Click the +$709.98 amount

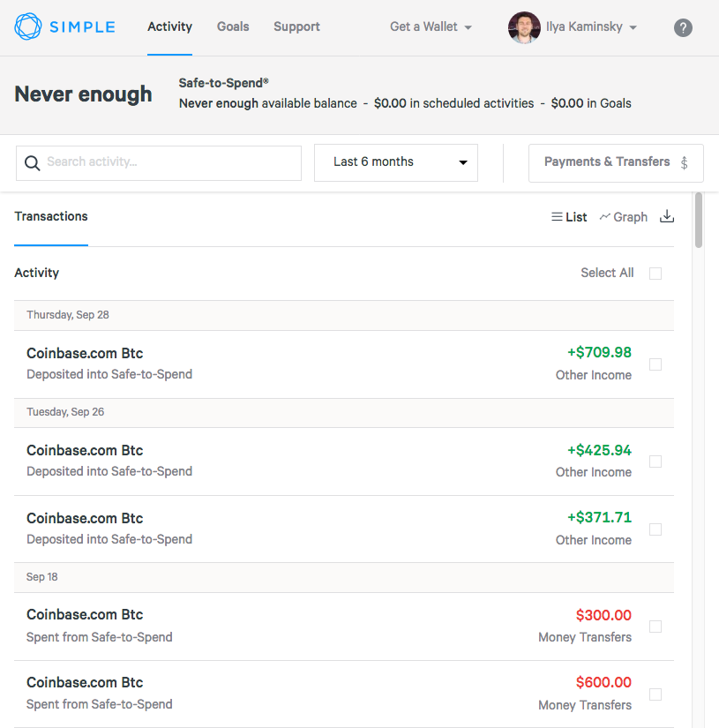[599, 352]
